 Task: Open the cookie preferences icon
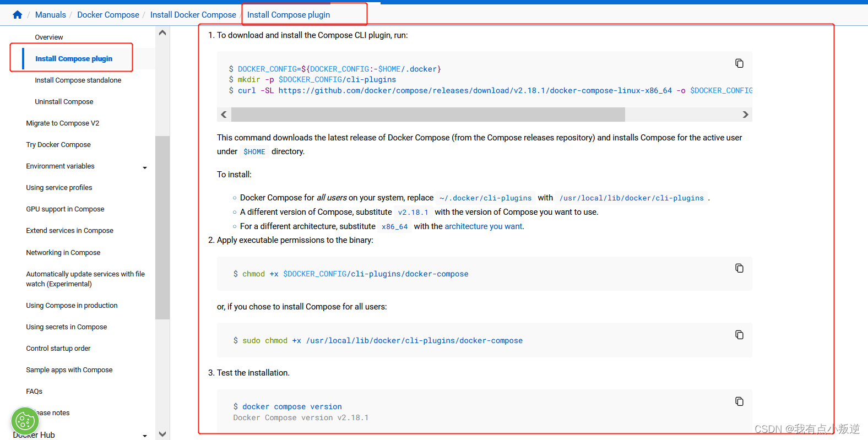(x=25, y=421)
